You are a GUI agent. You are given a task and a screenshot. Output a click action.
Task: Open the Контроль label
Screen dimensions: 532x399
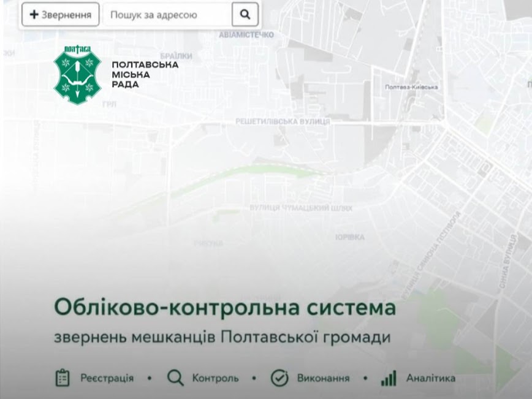coord(216,378)
